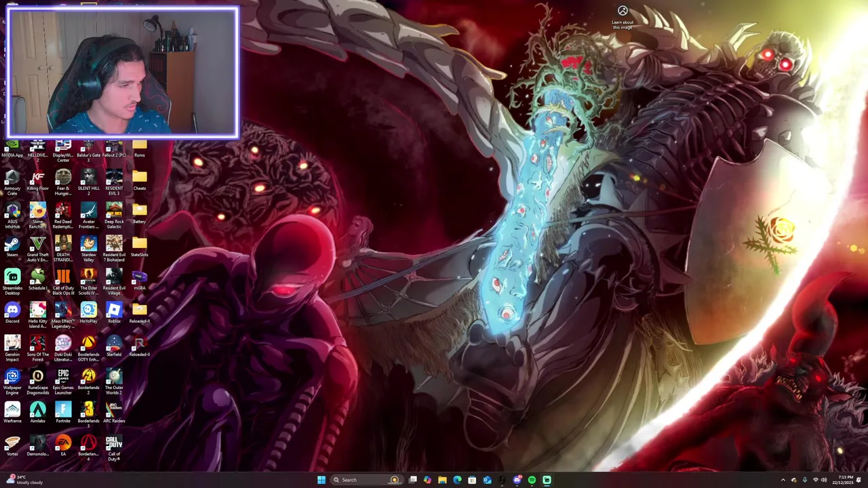Select the Sons Of The Forest icon

[x=37, y=348]
